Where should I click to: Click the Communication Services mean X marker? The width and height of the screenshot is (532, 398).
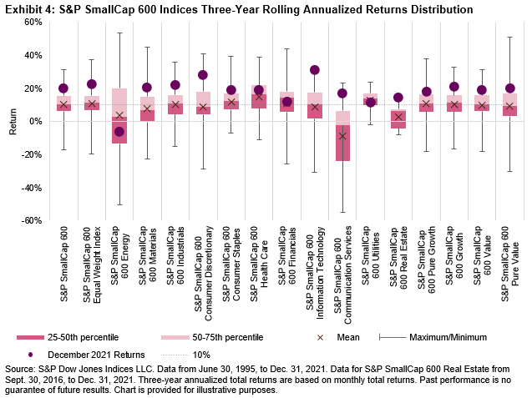pos(342,136)
